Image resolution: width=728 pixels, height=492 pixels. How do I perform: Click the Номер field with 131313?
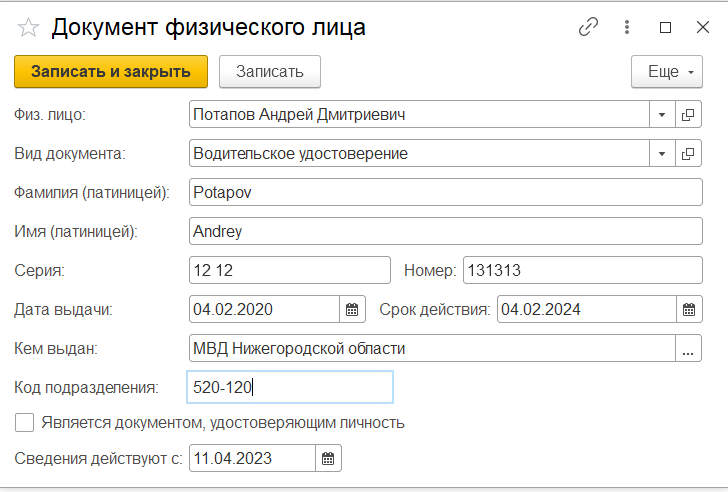coord(581,270)
